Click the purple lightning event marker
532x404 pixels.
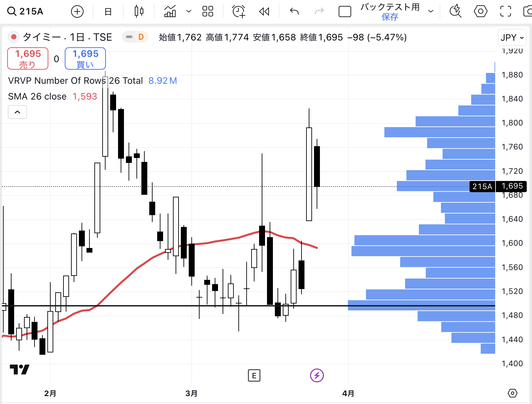[x=317, y=375]
